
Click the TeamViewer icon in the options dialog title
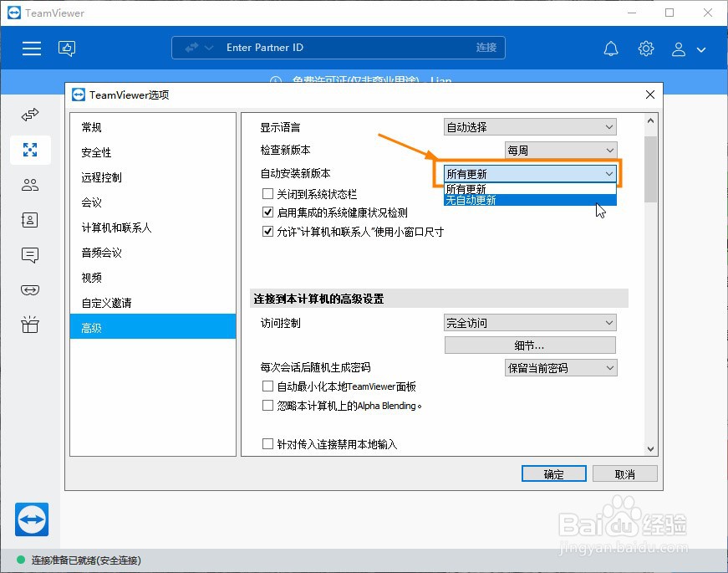pyautogui.click(x=79, y=95)
